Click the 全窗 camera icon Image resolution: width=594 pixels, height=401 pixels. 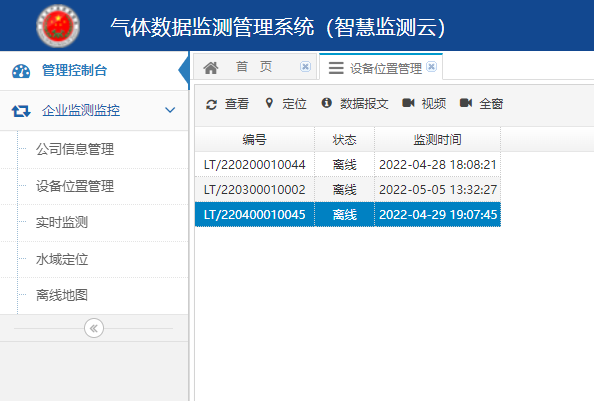(x=466, y=103)
